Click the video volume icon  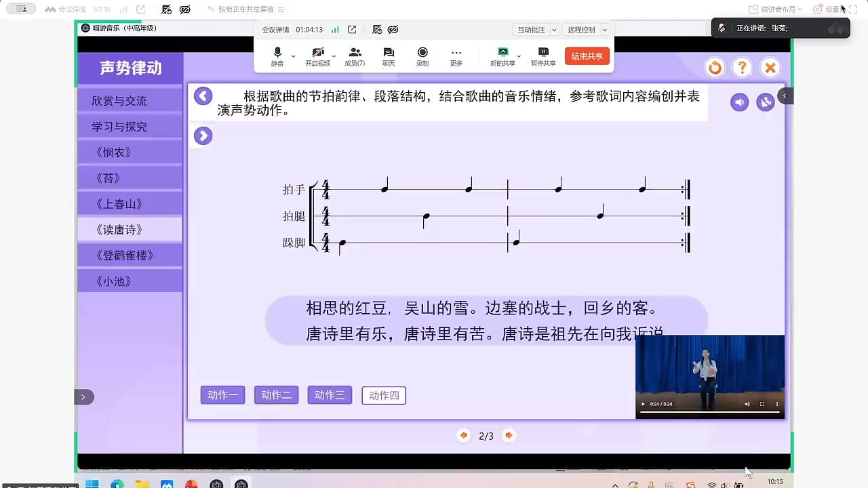coord(747,404)
